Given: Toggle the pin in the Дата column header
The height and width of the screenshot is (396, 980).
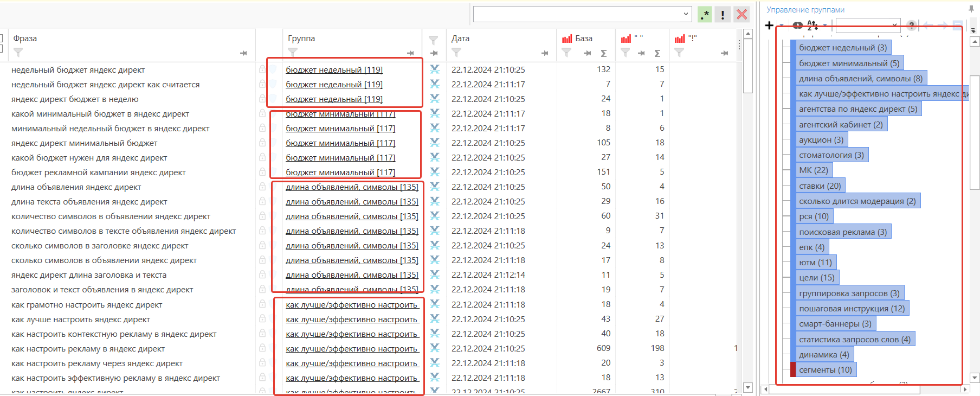Looking at the screenshot, I should [545, 53].
